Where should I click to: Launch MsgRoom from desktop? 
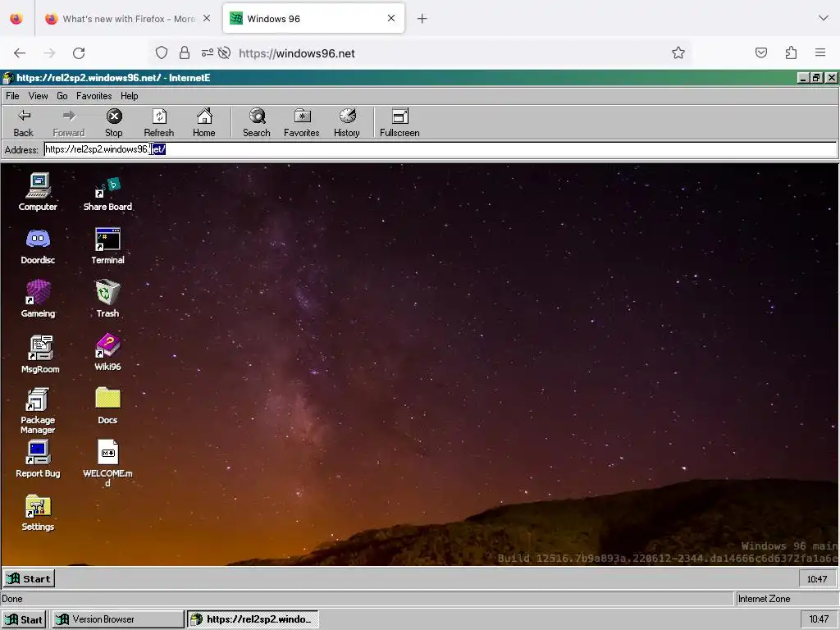tap(40, 354)
